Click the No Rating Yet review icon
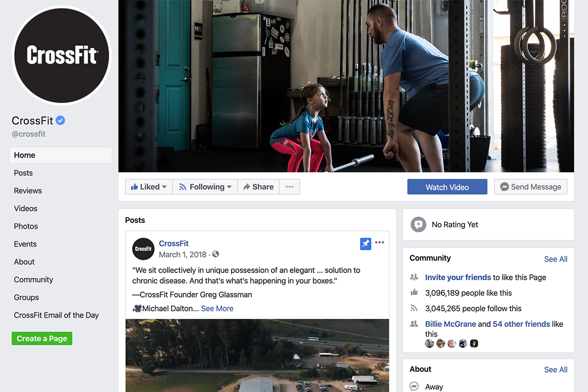This screenshot has height=392, width=588. 418,224
